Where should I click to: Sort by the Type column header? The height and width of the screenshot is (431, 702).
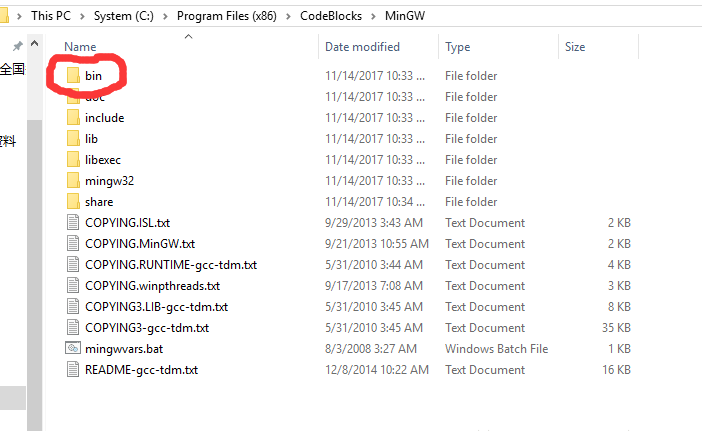pos(458,47)
